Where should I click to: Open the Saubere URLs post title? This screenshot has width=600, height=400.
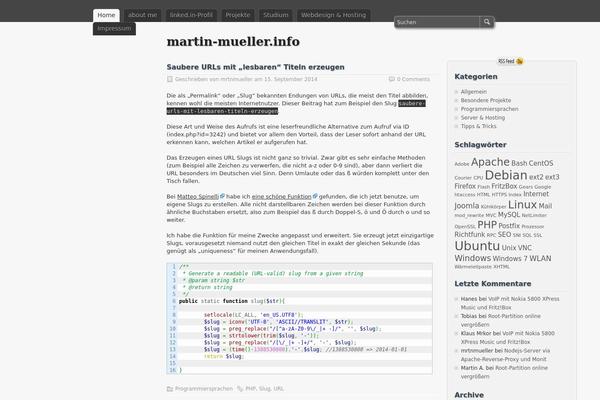[x=255, y=67]
